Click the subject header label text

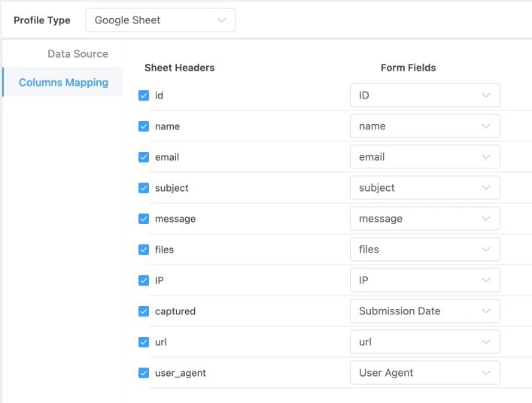coord(172,188)
